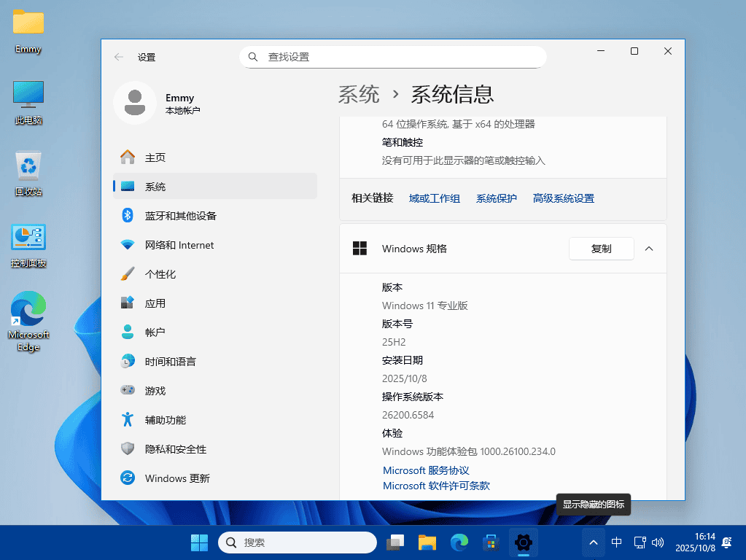The image size is (746, 560).
Task: Show hidden tray icons
Action: [593, 542]
